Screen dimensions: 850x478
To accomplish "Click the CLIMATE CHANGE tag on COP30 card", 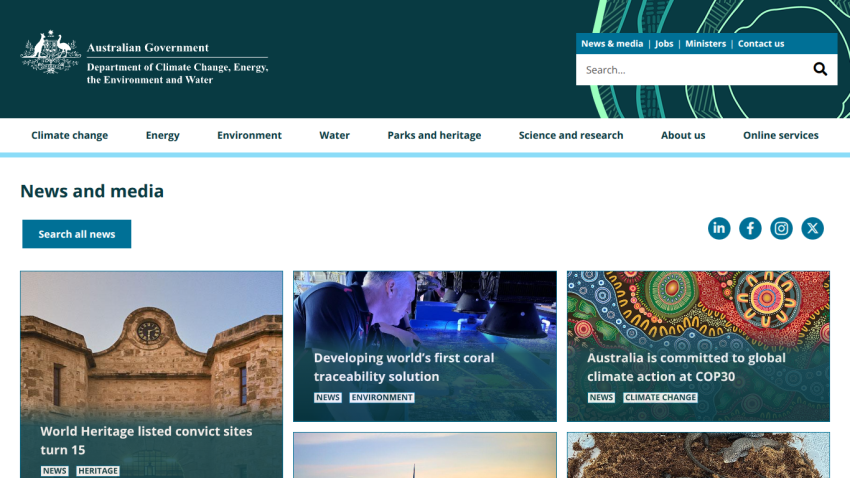I will click(x=660, y=397).
